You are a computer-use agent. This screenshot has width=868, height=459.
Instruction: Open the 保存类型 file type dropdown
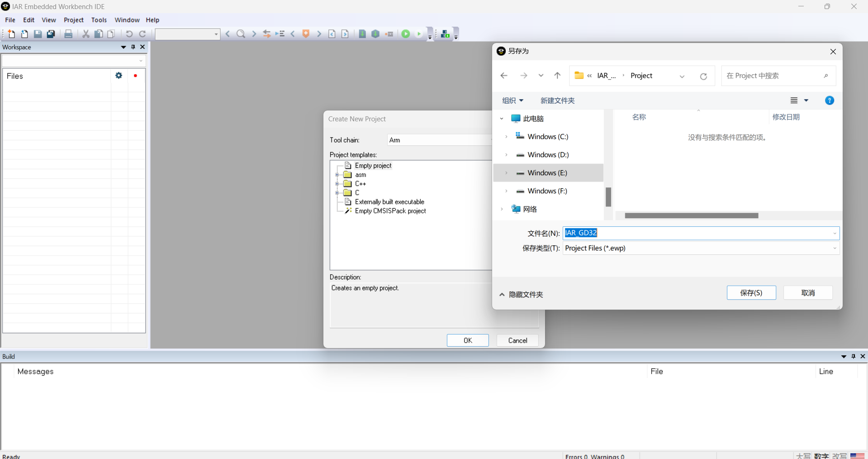[835, 248]
